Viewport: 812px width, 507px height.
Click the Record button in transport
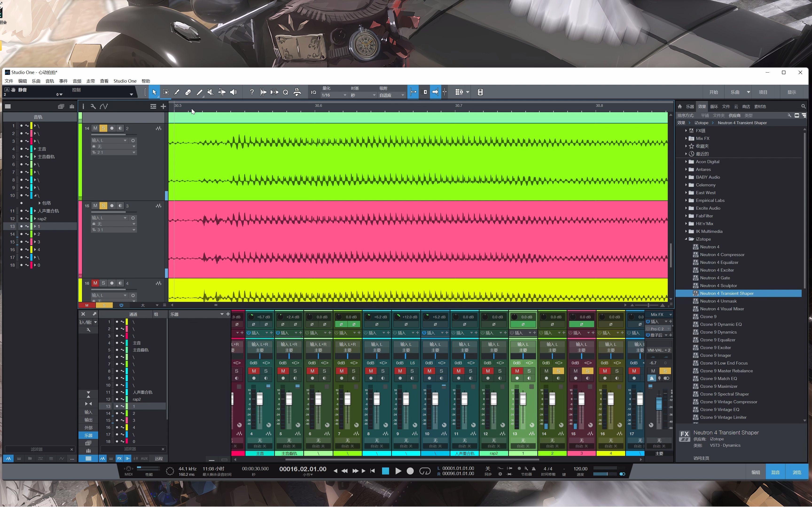click(x=410, y=471)
